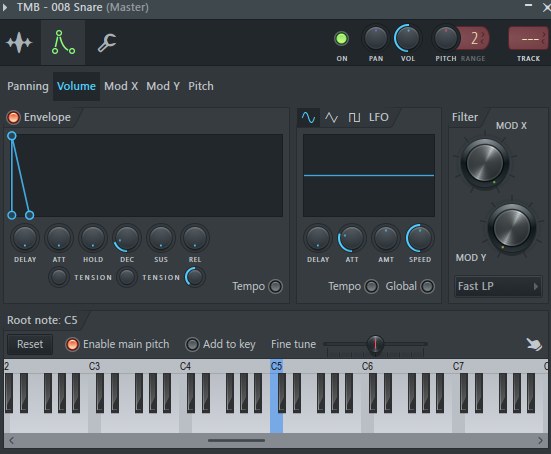Select the square LFO shape
The height and width of the screenshot is (454, 551).
[354, 117]
